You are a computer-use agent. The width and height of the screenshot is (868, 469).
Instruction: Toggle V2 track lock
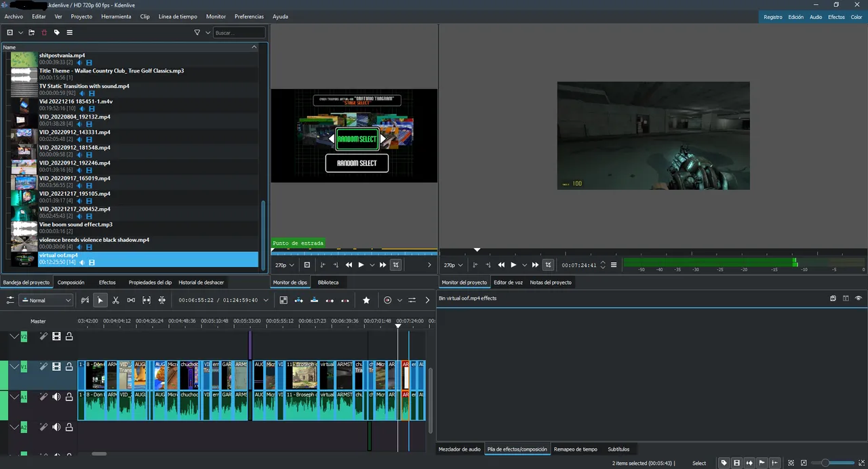pos(69,336)
